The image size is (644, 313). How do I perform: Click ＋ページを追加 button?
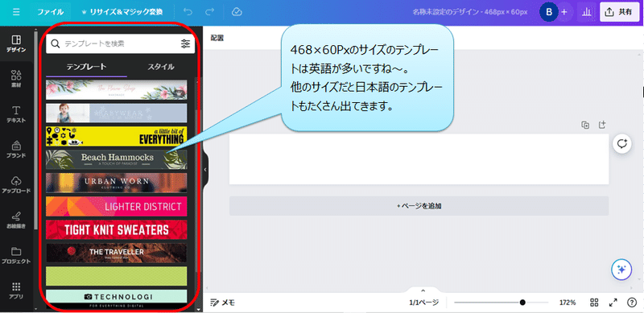point(419,206)
